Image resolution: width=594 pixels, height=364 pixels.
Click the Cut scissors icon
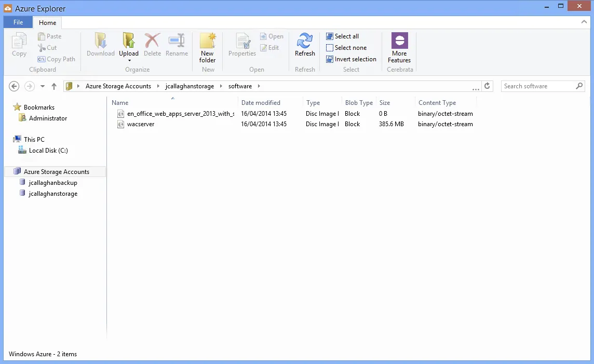tap(42, 48)
